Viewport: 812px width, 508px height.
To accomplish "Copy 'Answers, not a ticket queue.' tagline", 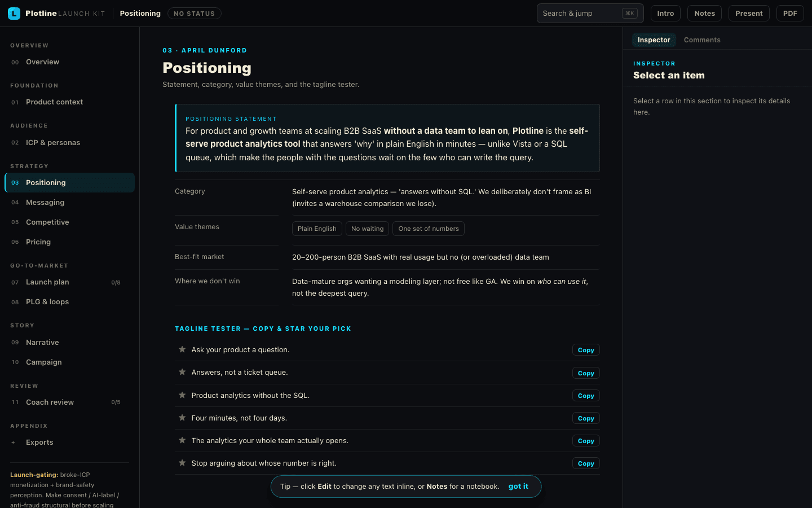I will tap(586, 373).
